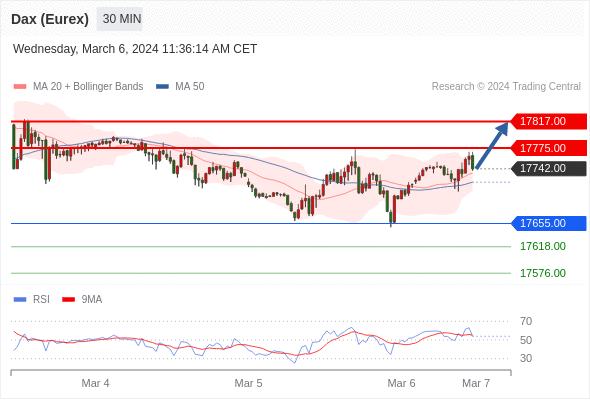Screen dimensions: 590x400
Task: Click the green 17618.00 support level
Action: (x=543, y=246)
